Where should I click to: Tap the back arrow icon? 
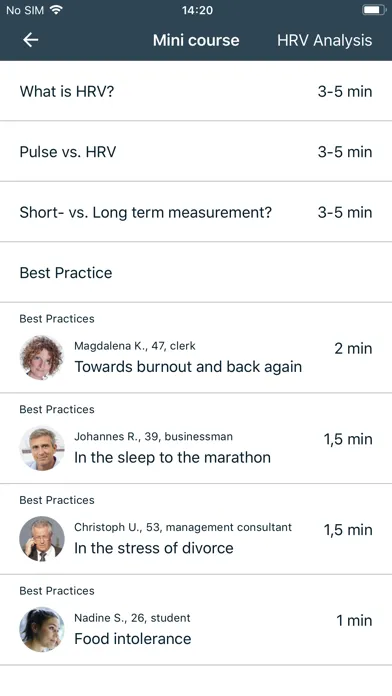click(31, 40)
